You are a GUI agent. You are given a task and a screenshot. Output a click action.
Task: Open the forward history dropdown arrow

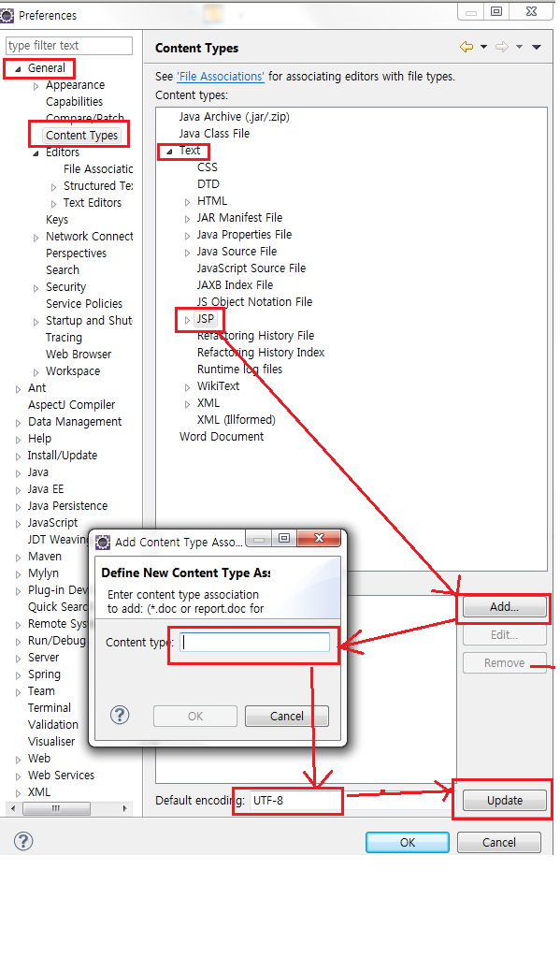tap(519, 47)
